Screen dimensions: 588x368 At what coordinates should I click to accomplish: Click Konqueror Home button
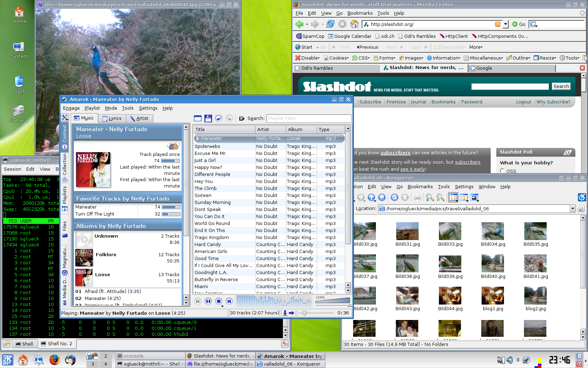coord(382,197)
